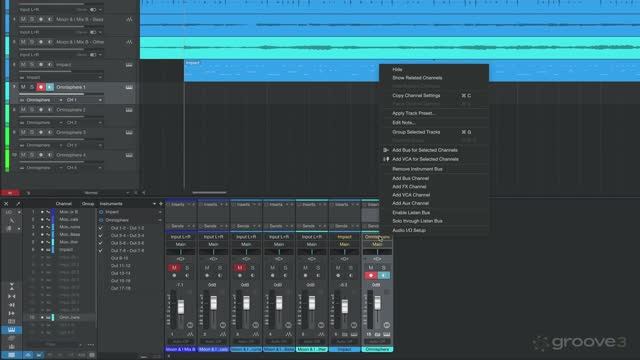The width and height of the screenshot is (640, 360).
Task: Toggle record arm on Omnisphere mixer channel
Action: pyautogui.click(x=371, y=276)
